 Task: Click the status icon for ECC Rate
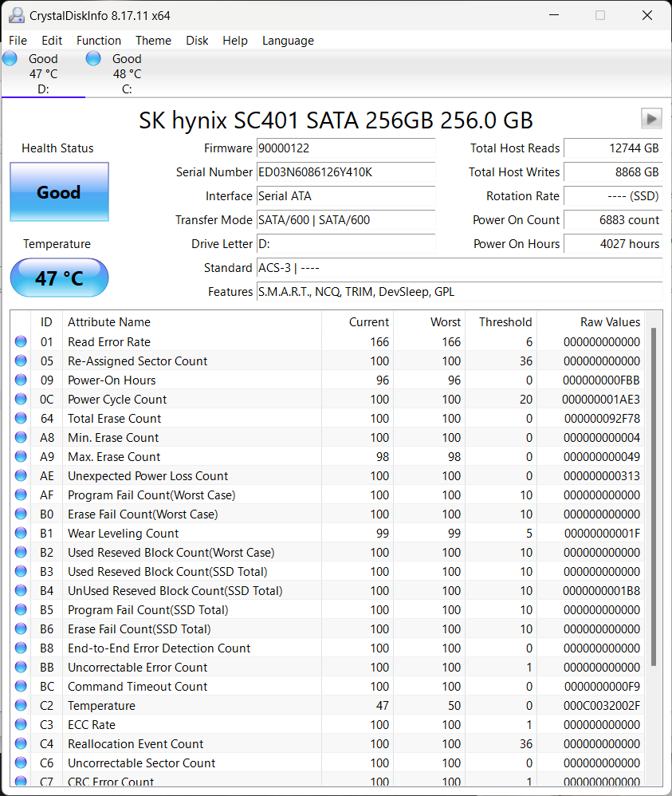pyautogui.click(x=21, y=724)
